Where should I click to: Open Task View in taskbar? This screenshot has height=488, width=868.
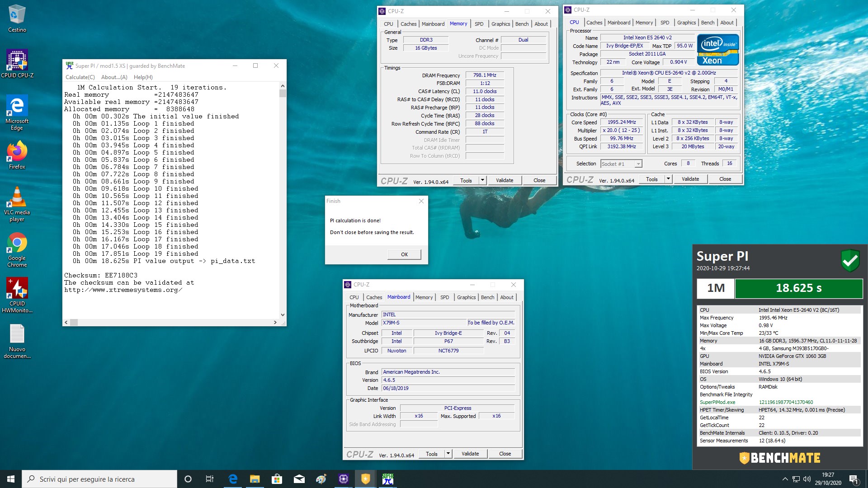coord(210,479)
